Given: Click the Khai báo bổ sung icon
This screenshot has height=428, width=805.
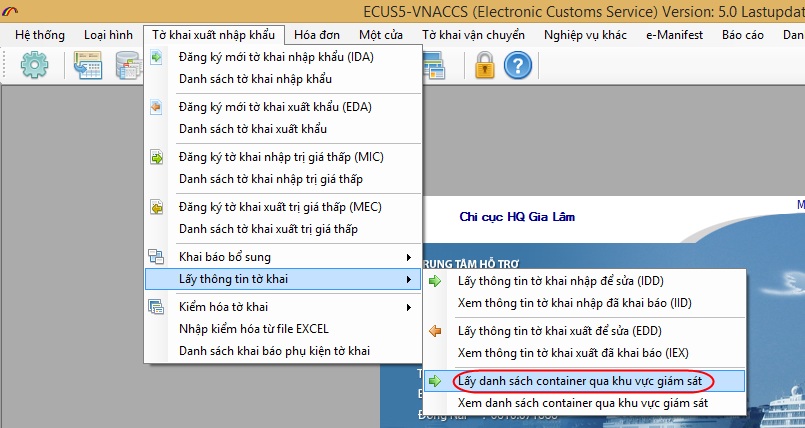Looking at the screenshot, I should [x=157, y=257].
